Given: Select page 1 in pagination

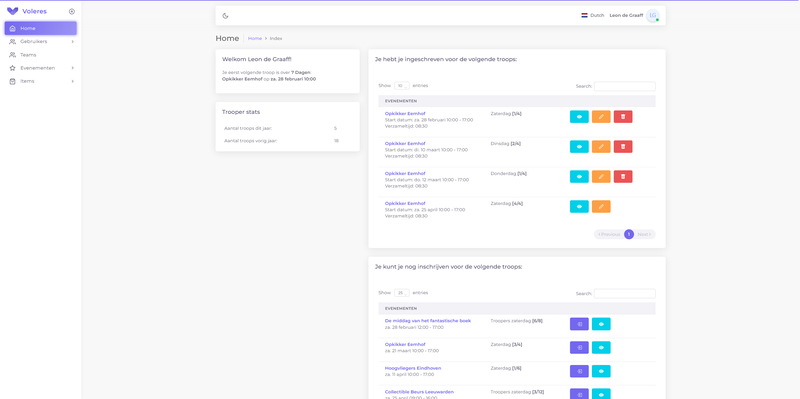Looking at the screenshot, I should 629,234.
